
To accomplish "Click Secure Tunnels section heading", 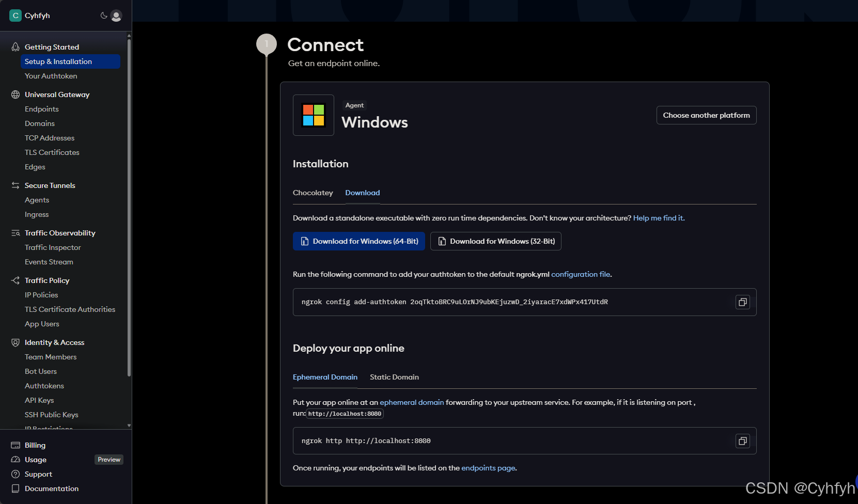I will pos(50,185).
